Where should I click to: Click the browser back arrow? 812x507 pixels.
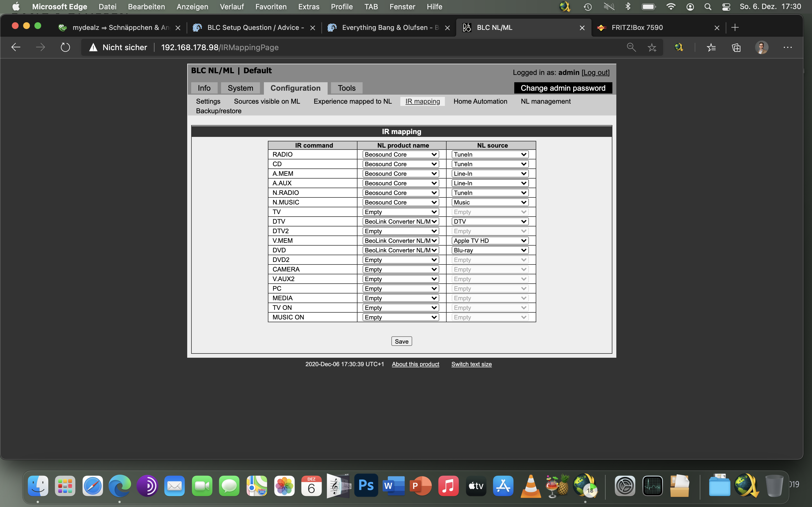coord(16,47)
